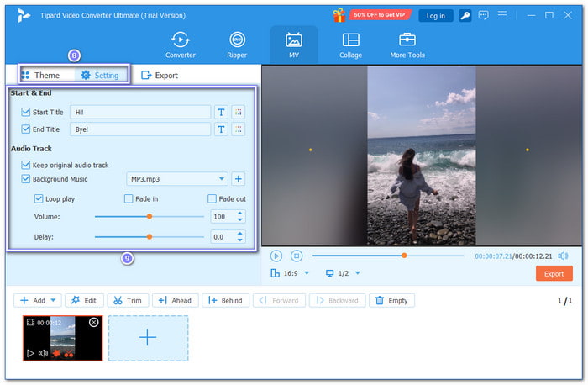Open More Tools toolbox
Screen dimensions: 588x385
point(407,45)
